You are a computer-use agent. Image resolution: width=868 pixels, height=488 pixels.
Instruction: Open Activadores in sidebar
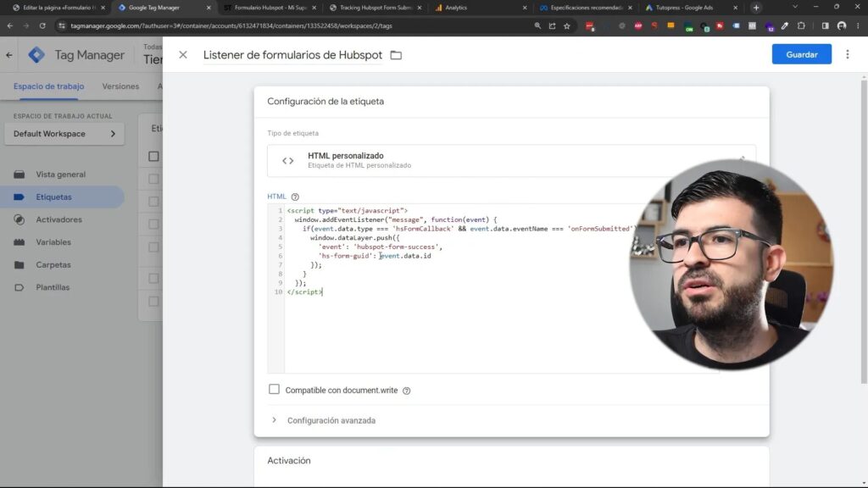pyautogui.click(x=58, y=219)
